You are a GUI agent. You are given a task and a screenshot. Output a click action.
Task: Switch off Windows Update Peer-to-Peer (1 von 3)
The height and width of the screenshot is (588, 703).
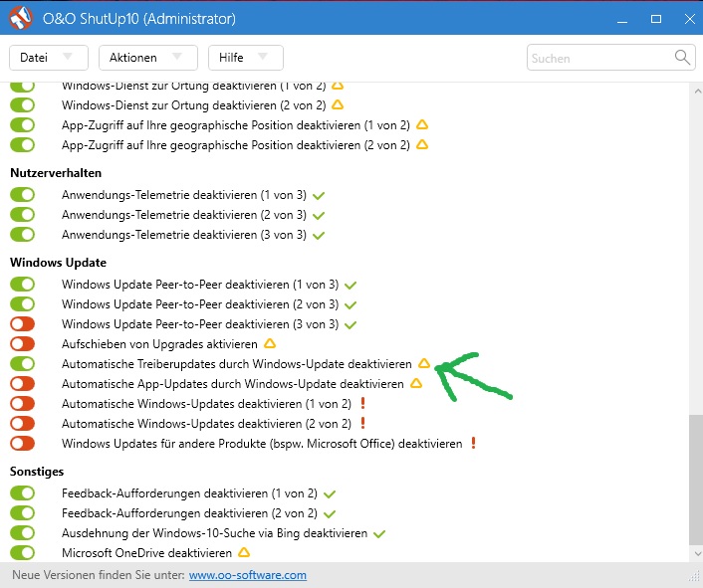[23, 284]
